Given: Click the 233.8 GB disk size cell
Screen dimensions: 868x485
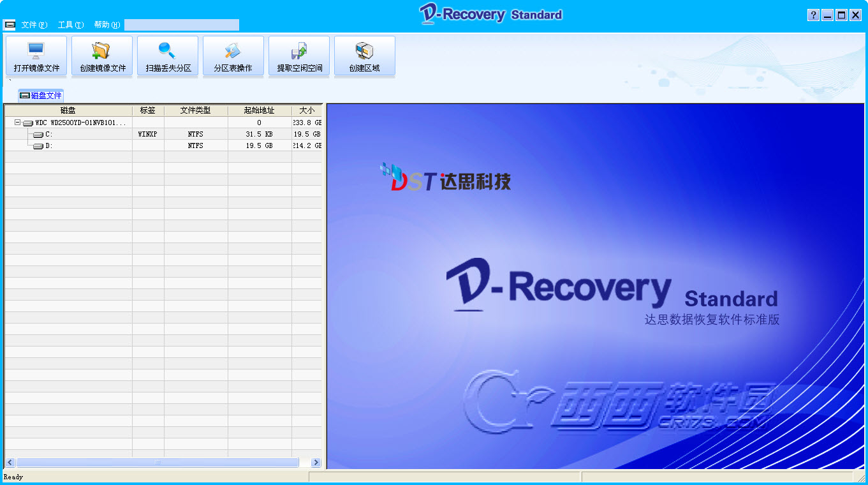Looking at the screenshot, I should 307,123.
